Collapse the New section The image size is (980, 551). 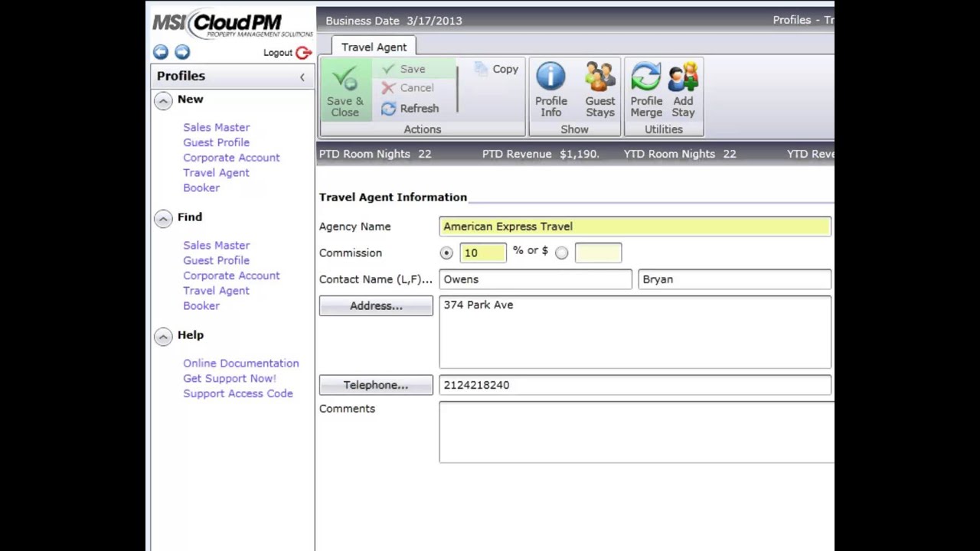(x=163, y=100)
